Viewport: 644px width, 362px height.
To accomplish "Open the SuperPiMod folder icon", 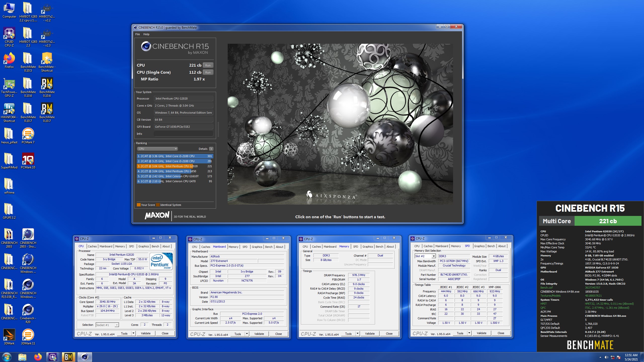I will (x=9, y=161).
